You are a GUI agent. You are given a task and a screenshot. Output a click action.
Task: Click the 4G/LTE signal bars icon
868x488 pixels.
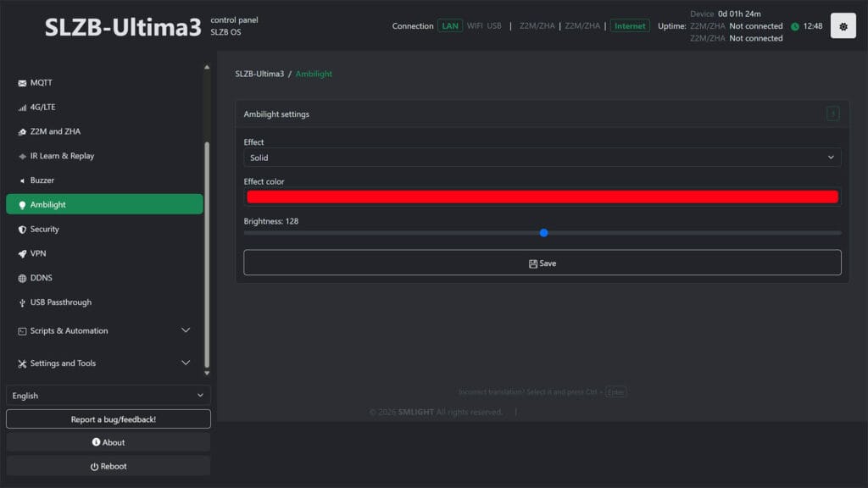pos(22,108)
